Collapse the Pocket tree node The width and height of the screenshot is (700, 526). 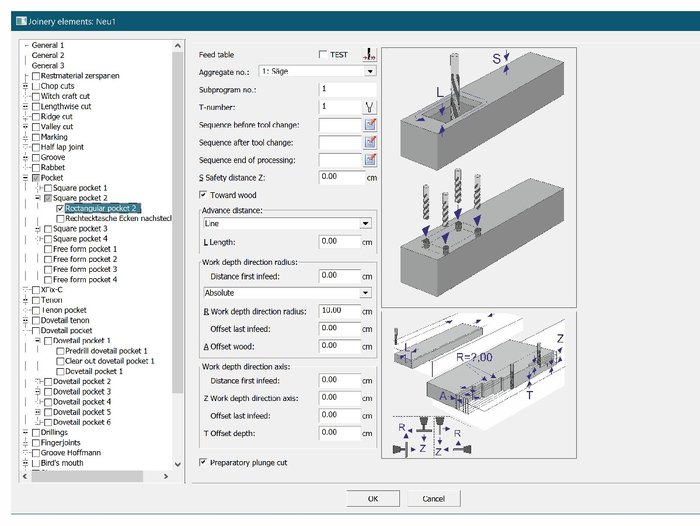(25, 178)
